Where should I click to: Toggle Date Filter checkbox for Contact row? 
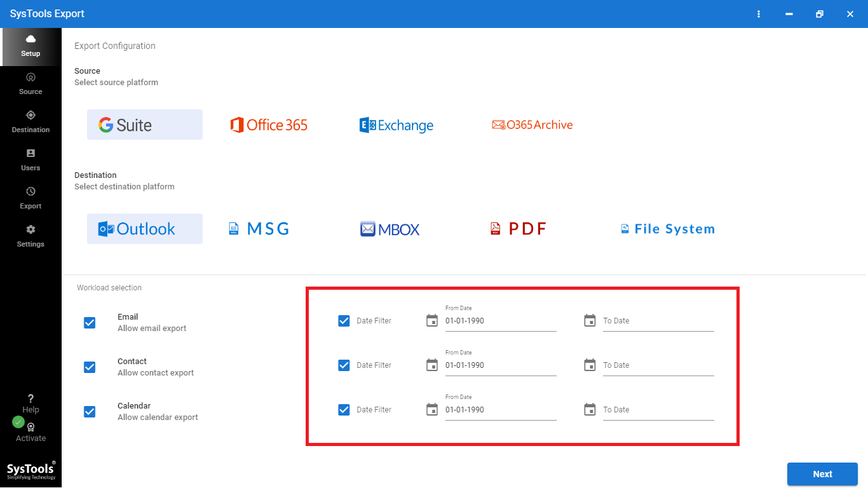(344, 365)
